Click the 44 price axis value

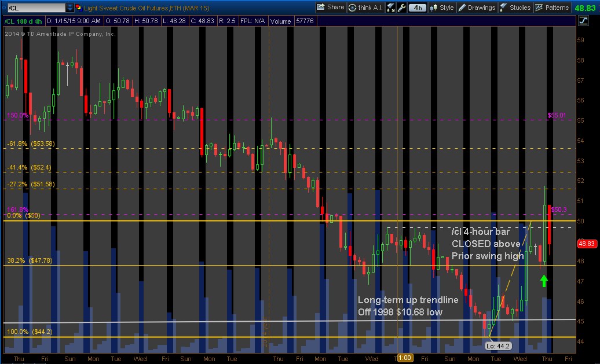tap(580, 341)
